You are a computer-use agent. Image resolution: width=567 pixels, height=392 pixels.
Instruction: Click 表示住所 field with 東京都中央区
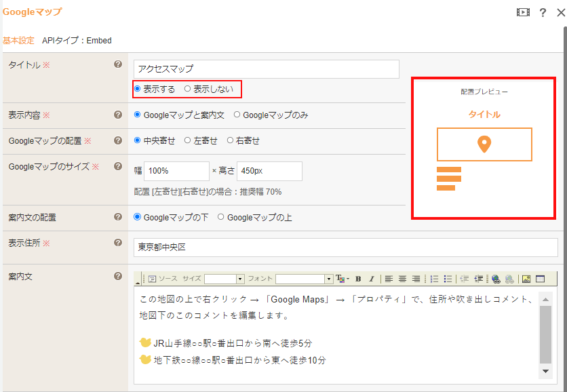tap(346, 248)
